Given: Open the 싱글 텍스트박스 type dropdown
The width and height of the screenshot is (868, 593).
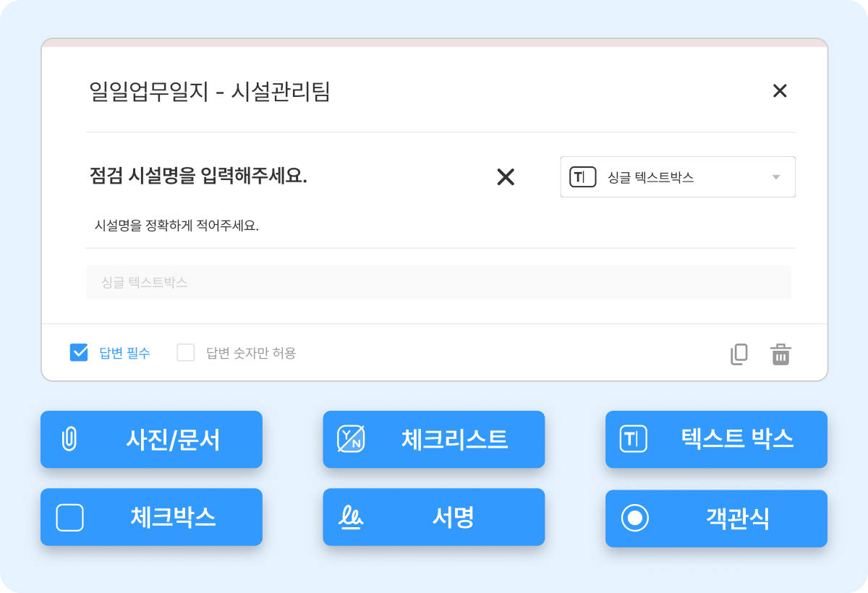Looking at the screenshot, I should [x=677, y=176].
